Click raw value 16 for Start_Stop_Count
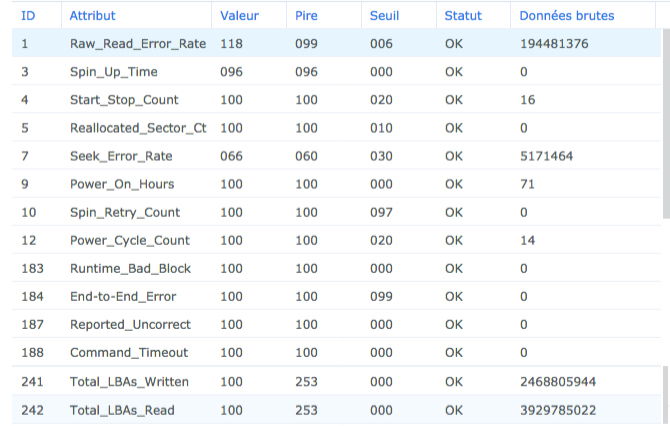Image resolution: width=670 pixels, height=426 pixels. 528,100
